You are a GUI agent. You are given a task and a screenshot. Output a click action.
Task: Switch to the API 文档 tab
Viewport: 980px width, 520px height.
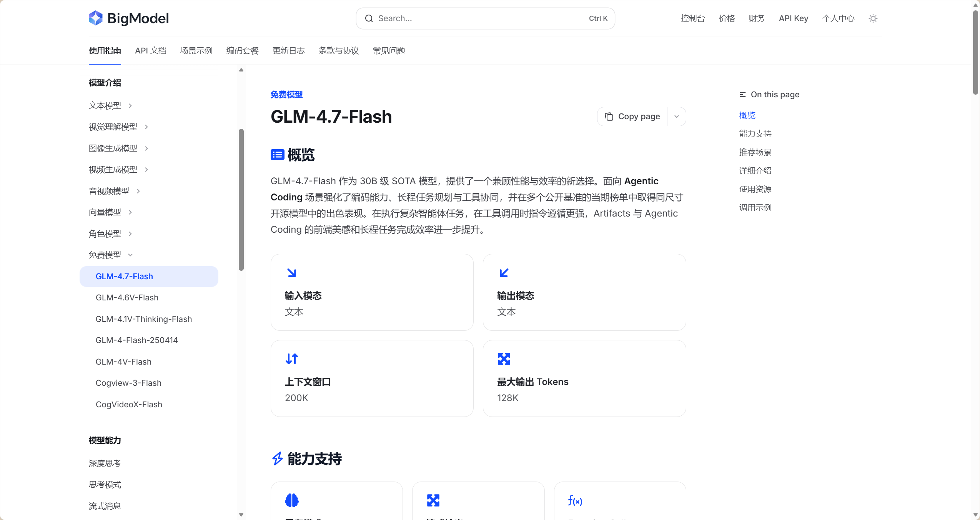[151, 51]
